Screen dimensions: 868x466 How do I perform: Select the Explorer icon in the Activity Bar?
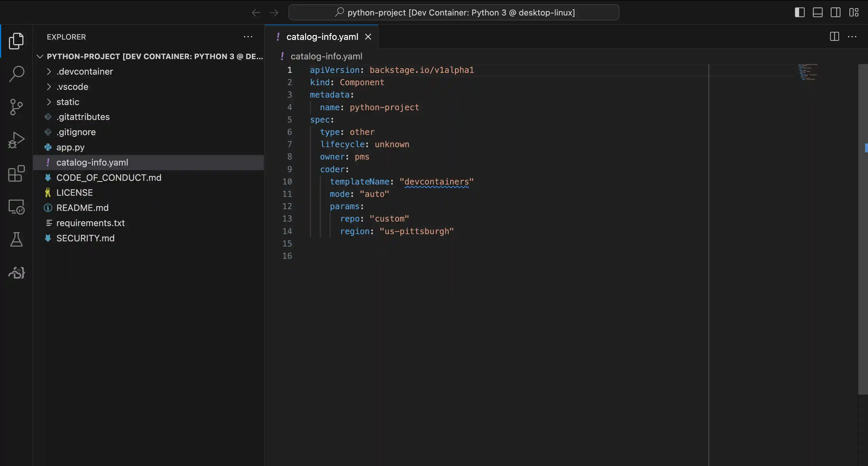pyautogui.click(x=16, y=40)
